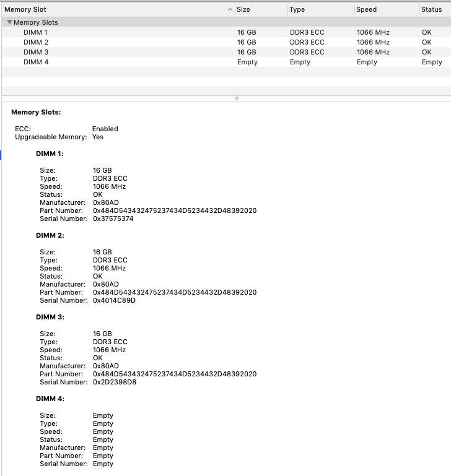
Task: Click DIMM 3 serial number 0x2D2398D8
Action: [115, 382]
